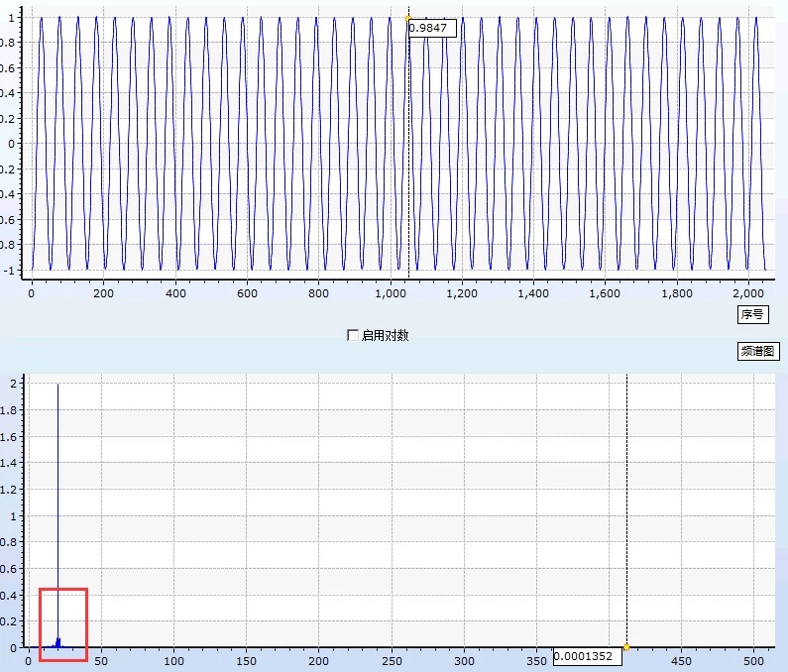788x672 pixels.
Task: Click the 450 tick on the spectrum x-axis
Action: [x=682, y=661]
